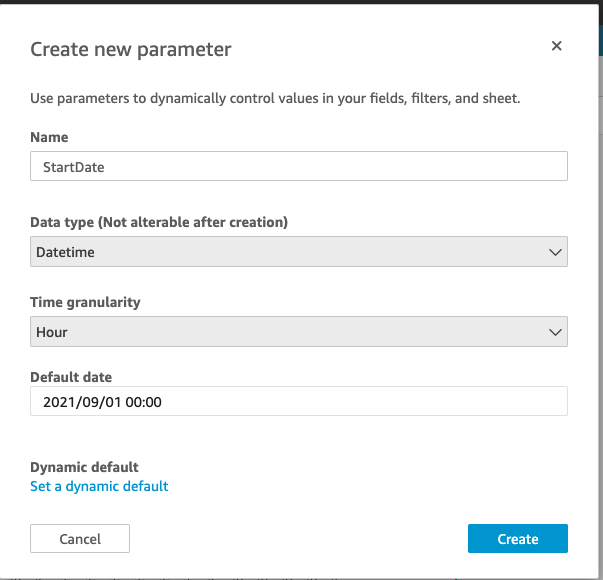Select the Name field label
This screenshot has width=603, height=580.
coord(49,137)
